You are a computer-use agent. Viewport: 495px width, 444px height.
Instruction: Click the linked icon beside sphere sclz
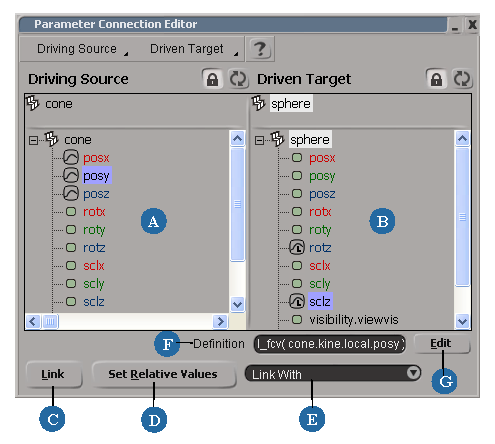coord(296,301)
